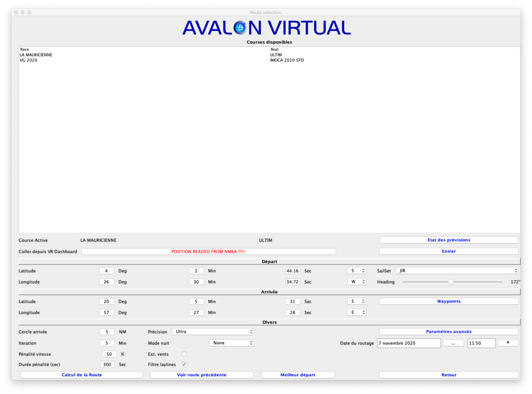This screenshot has height=394, width=532.
Task: Open date picker with ellipsis button
Action: [x=453, y=343]
